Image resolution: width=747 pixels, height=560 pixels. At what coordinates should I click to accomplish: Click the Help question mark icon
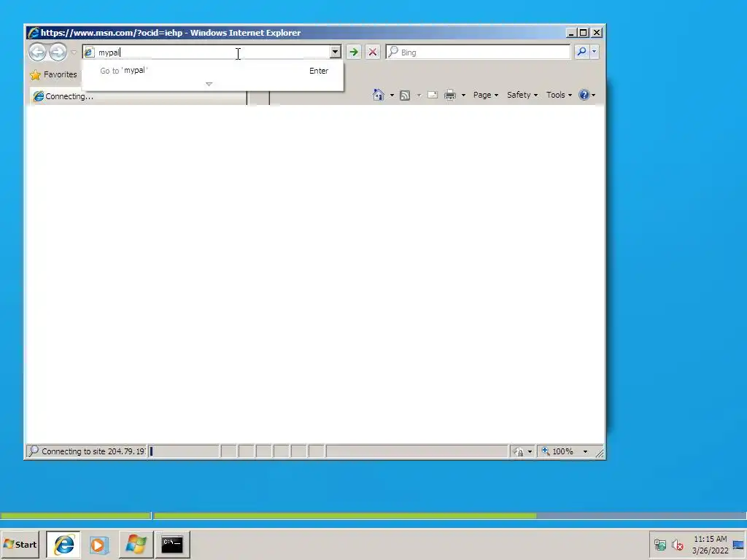(584, 95)
